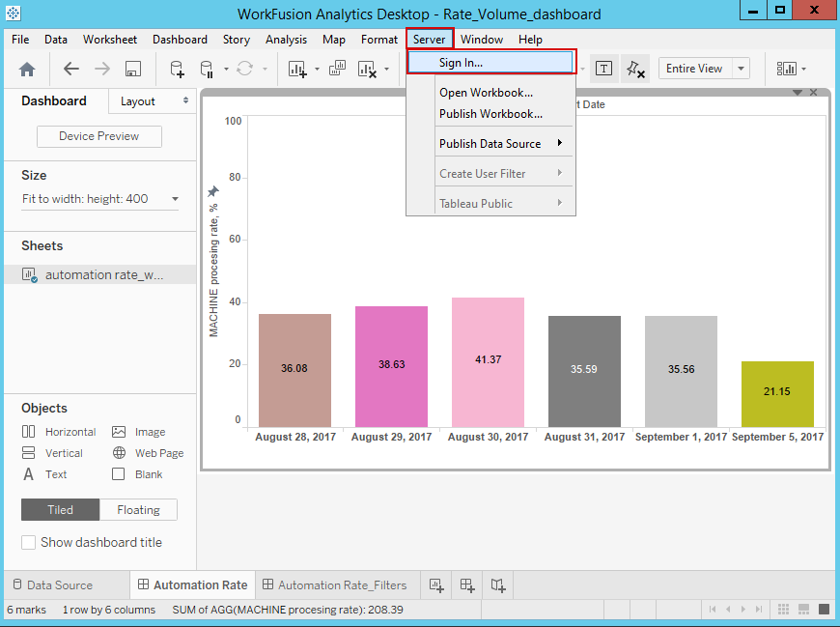Add a Horizontal layout object
This screenshot has height=627, width=840.
tap(59, 432)
